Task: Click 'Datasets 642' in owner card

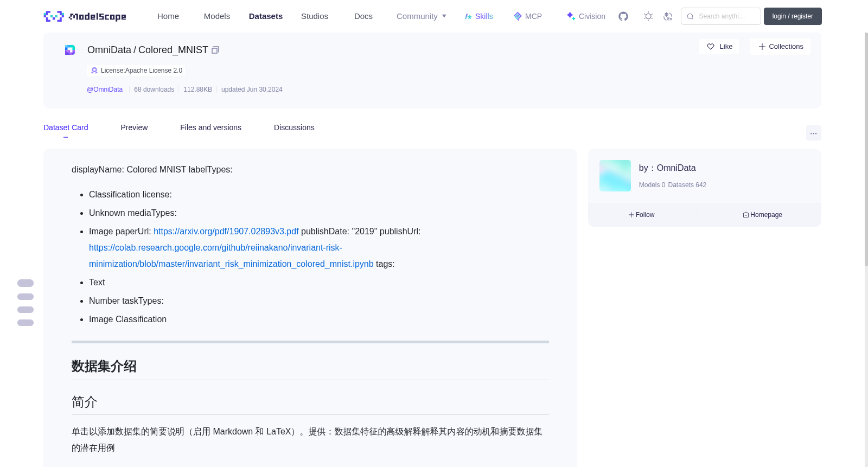Action: [x=687, y=185]
